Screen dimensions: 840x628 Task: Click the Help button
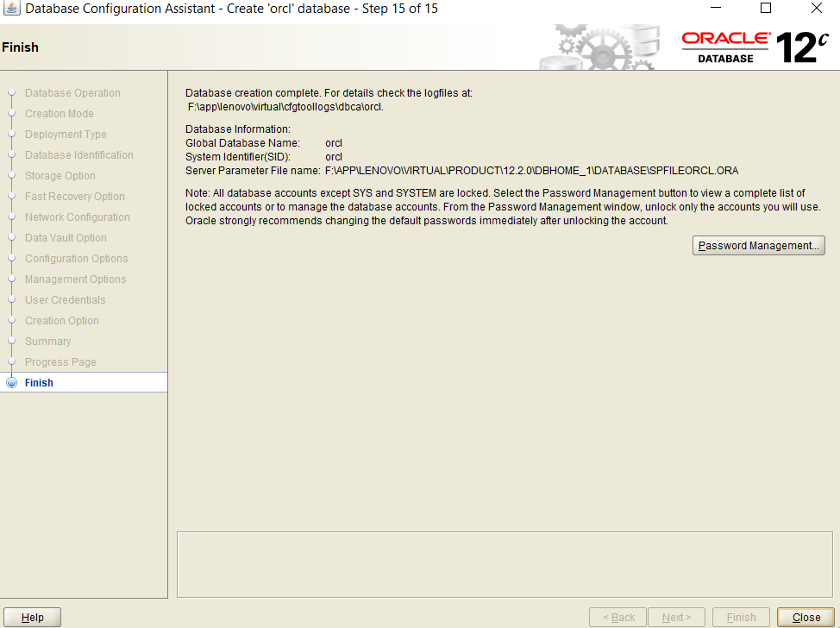click(x=33, y=617)
